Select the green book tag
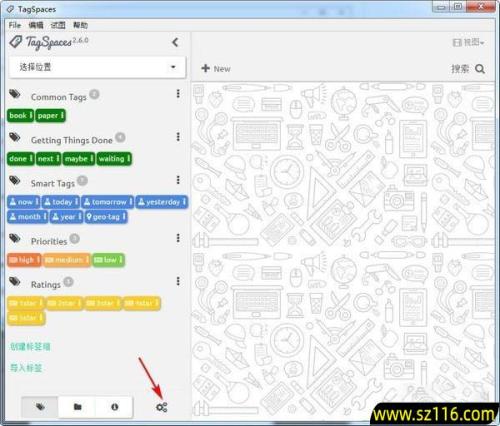Image resolution: width=500 pixels, height=426 pixels. coord(21,116)
